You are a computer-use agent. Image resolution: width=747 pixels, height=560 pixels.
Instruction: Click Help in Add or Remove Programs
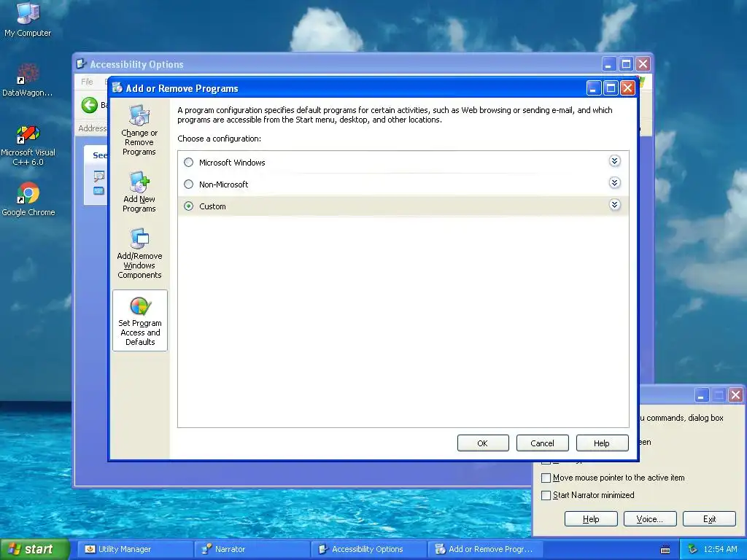[x=602, y=443]
